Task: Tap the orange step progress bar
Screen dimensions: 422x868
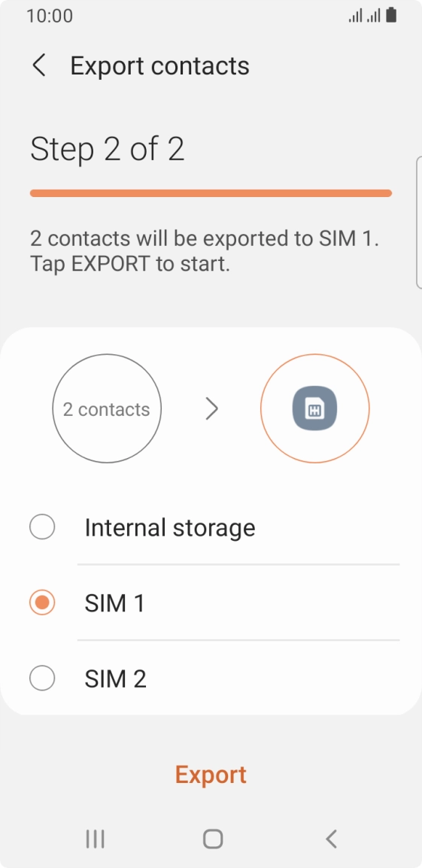Action: click(211, 193)
